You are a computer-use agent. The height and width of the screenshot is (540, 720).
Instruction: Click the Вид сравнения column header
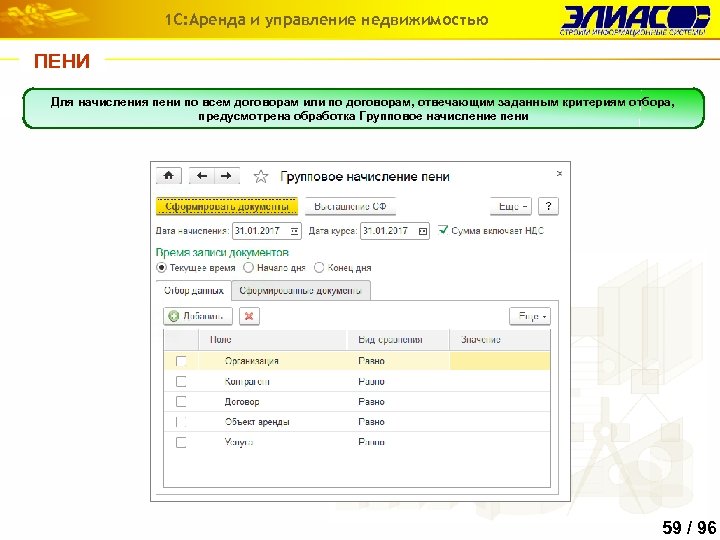click(398, 340)
